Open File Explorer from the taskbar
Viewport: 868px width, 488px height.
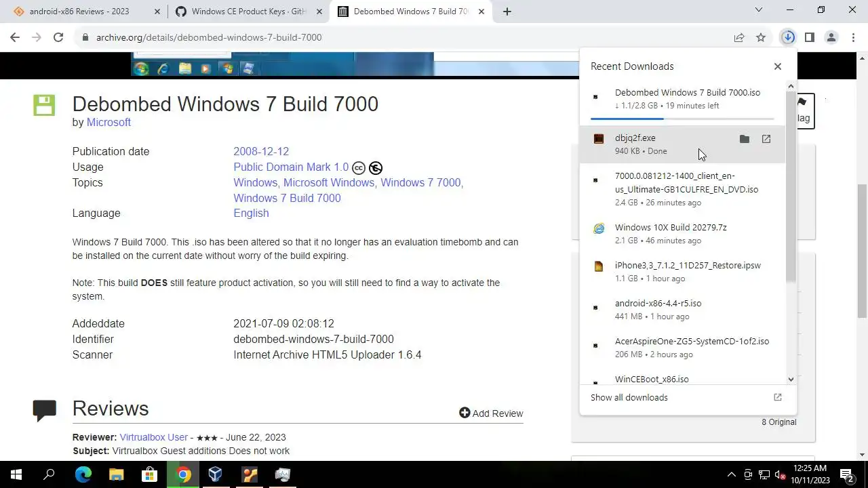pos(116,474)
